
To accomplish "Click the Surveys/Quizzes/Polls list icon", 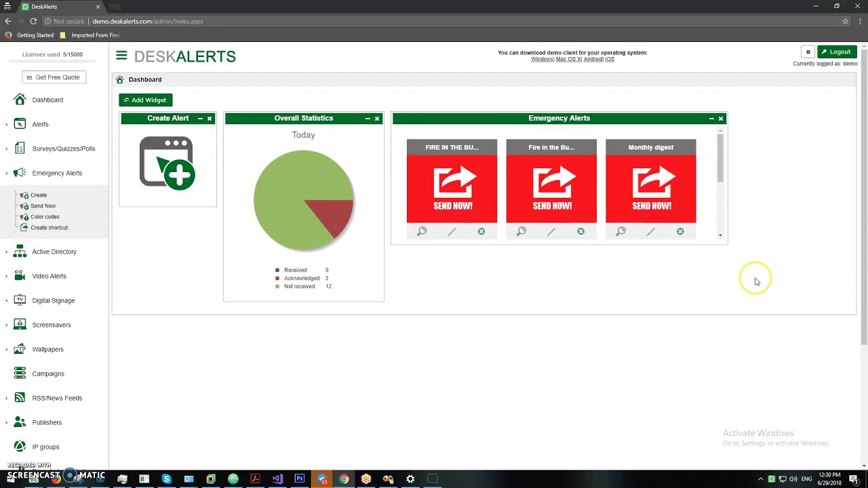I will point(20,148).
